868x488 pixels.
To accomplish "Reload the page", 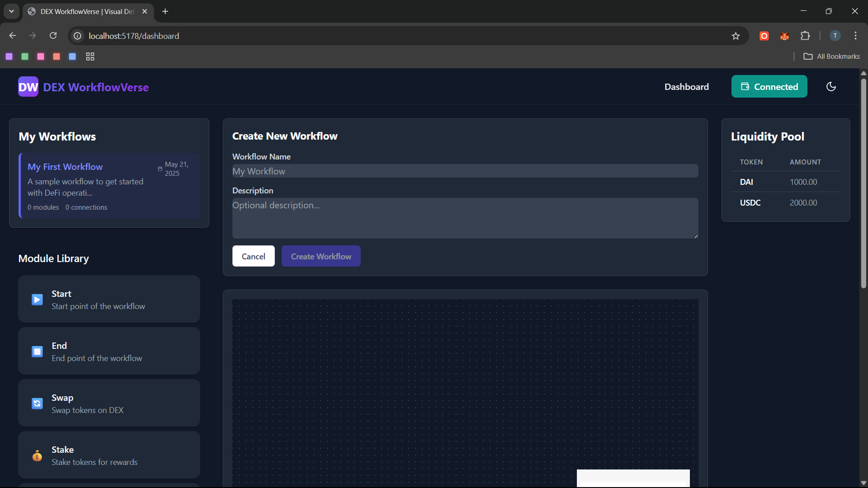I will [x=53, y=36].
